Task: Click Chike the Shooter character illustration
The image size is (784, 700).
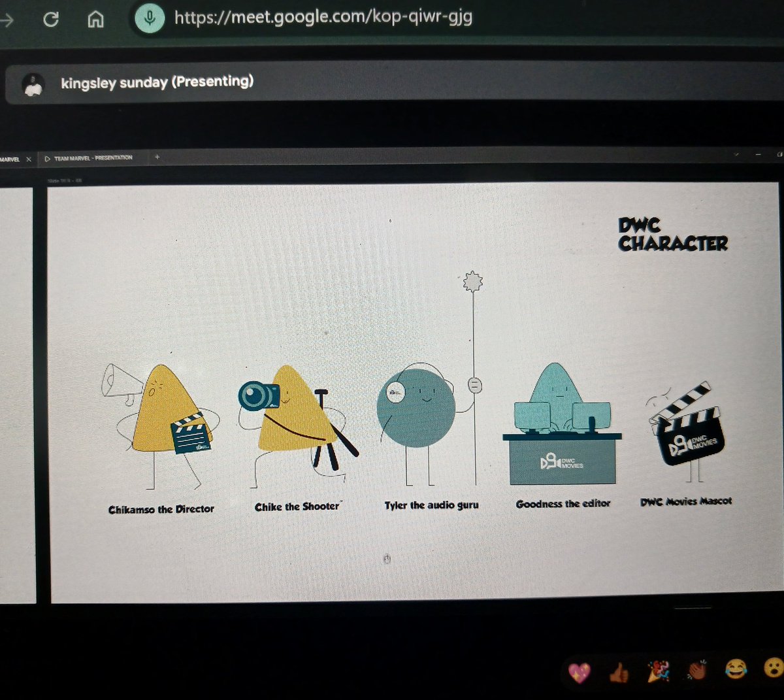Action: (298, 425)
